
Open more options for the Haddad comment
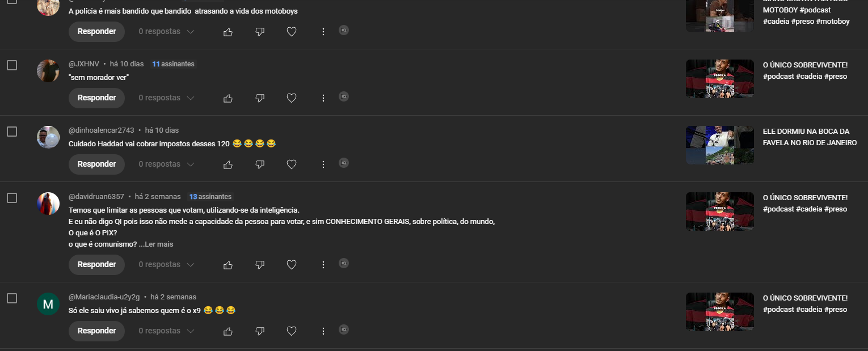coord(323,164)
